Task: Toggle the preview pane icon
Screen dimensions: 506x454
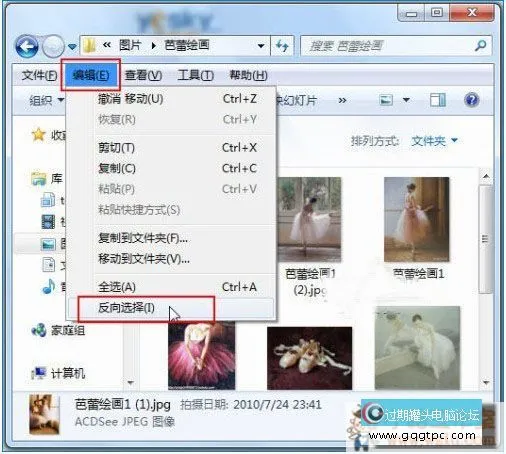Action: coord(438,100)
